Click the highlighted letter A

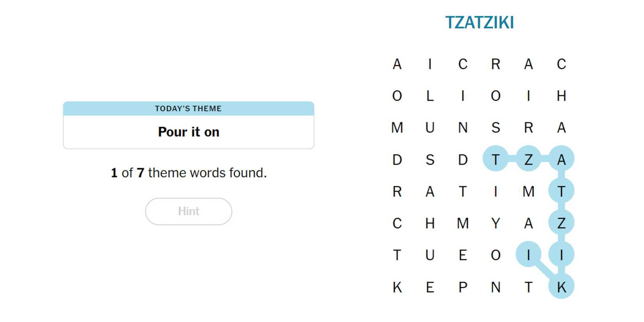tap(561, 160)
